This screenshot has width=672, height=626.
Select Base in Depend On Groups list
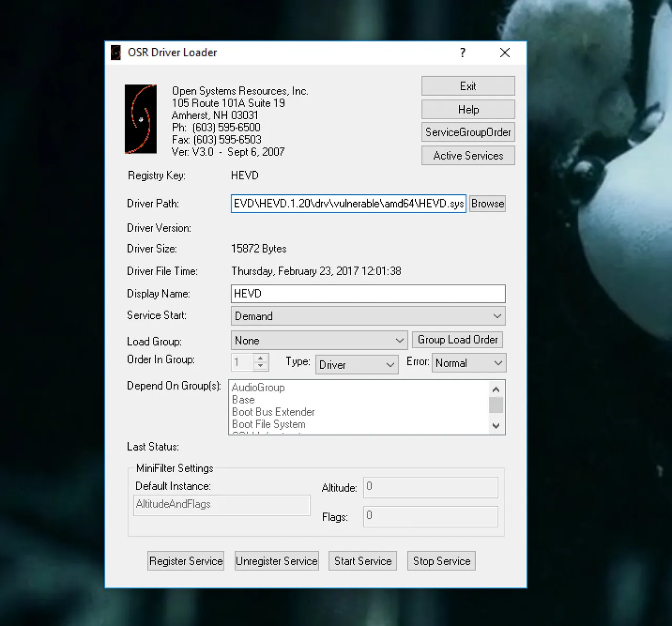tap(243, 400)
